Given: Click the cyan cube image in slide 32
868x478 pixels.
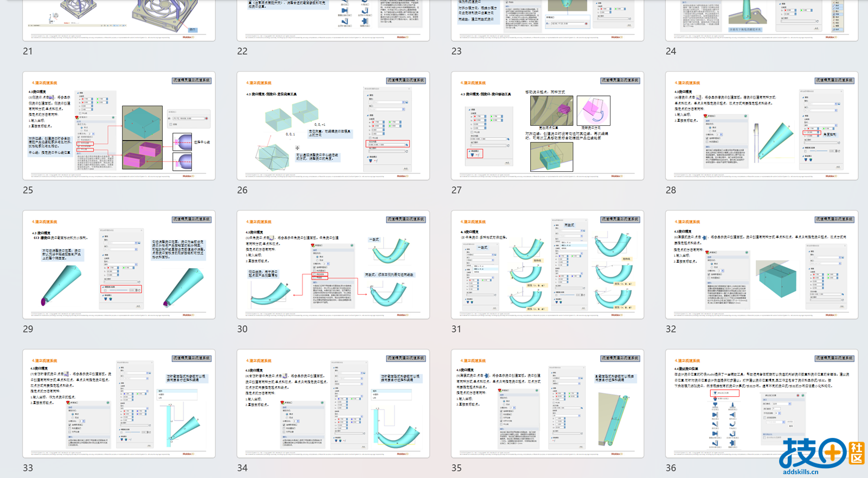Looking at the screenshot, I should pyautogui.click(x=777, y=279).
